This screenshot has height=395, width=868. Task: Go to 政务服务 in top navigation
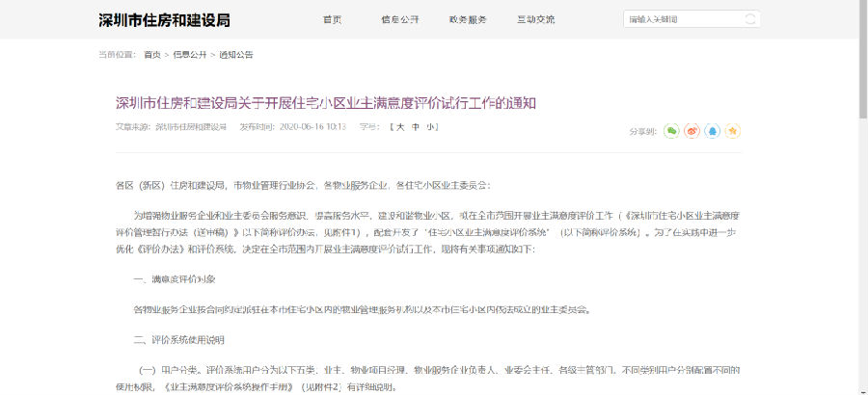click(x=468, y=19)
